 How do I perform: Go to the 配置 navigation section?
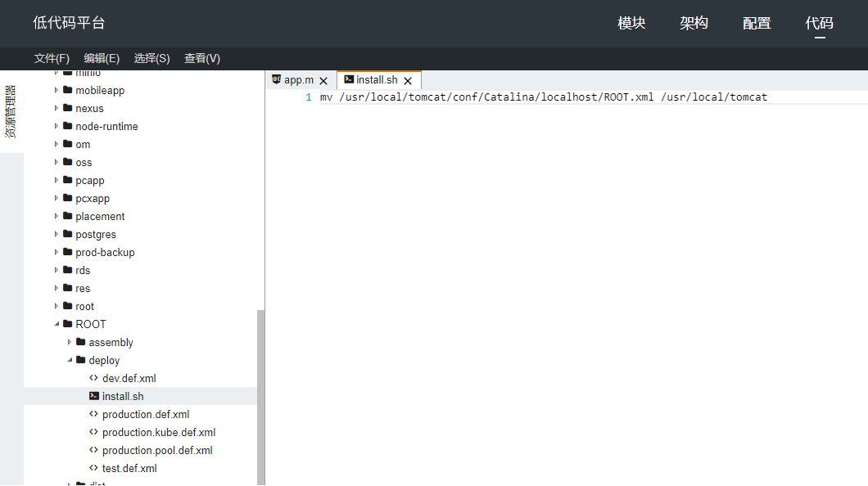pos(757,24)
